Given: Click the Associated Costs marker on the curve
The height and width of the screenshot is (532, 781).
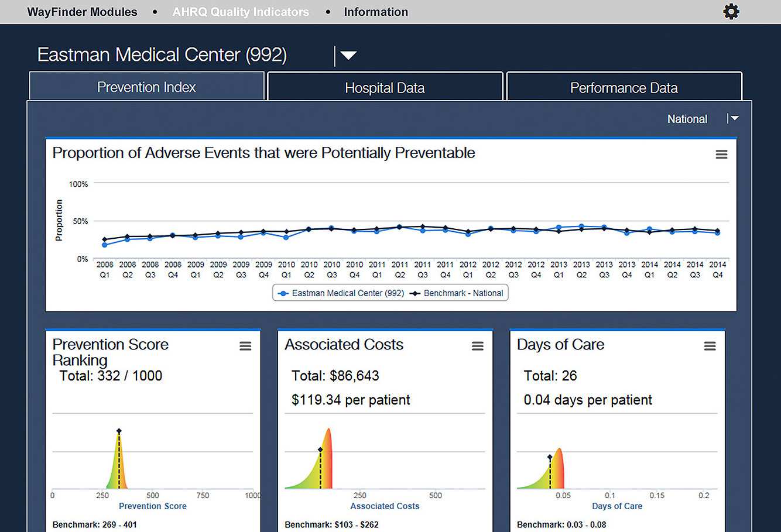Looking at the screenshot, I should tap(320, 449).
